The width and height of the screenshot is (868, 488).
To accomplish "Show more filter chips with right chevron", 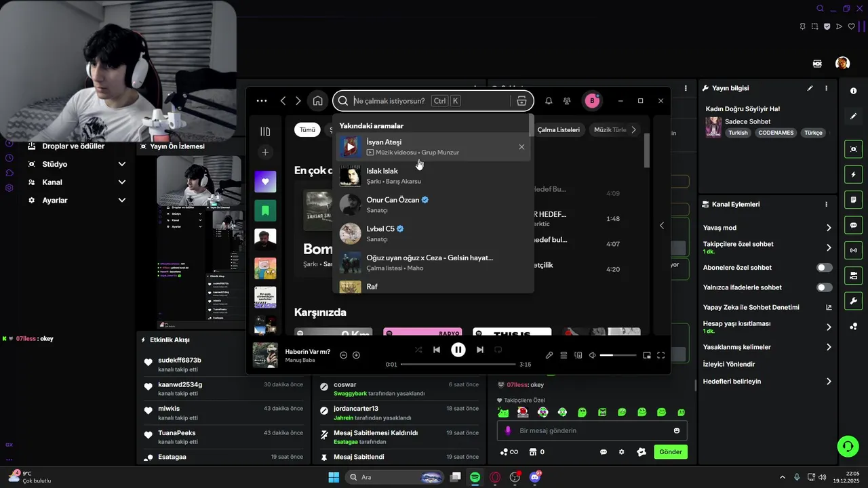I will tap(633, 129).
